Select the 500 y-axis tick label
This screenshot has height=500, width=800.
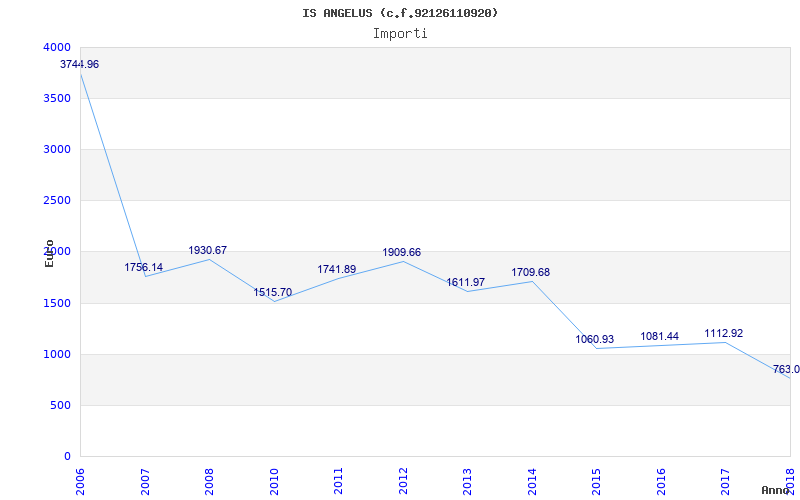coord(61,405)
